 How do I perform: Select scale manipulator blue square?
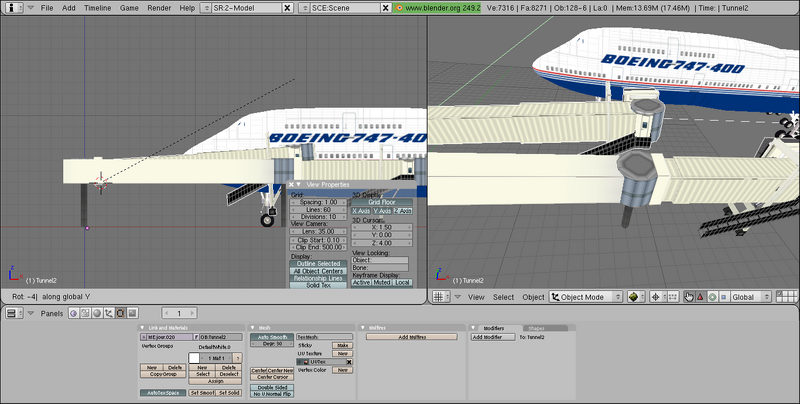(723, 296)
